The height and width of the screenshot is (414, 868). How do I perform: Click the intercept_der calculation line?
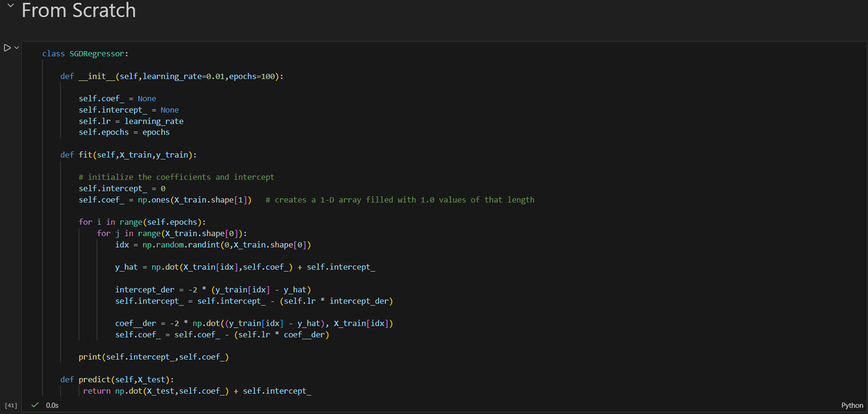click(x=213, y=290)
